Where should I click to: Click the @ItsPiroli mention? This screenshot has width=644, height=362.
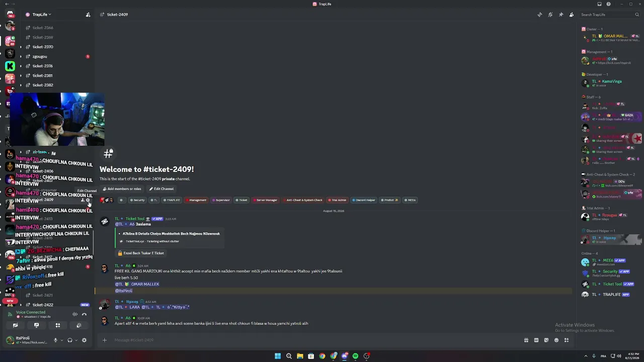(124, 291)
